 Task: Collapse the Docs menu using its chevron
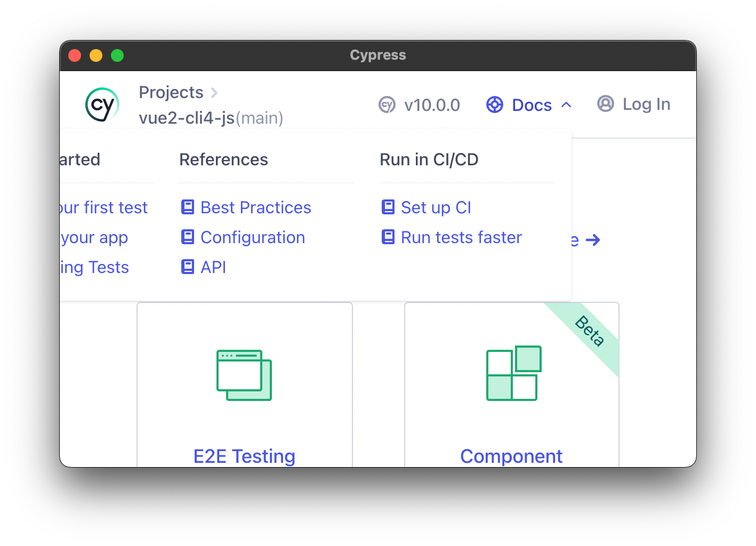pyautogui.click(x=566, y=105)
